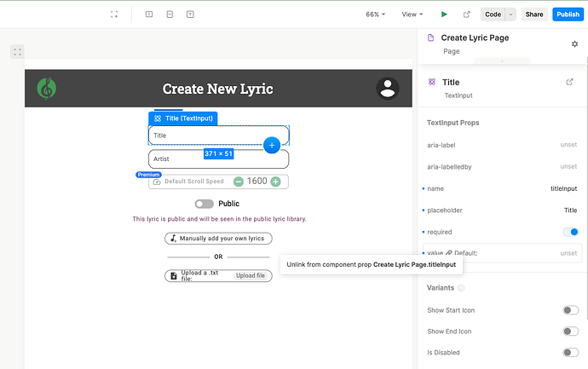This screenshot has height=369, width=588.
Task: Click the music note icon on manual lyrics button
Action: click(173, 238)
